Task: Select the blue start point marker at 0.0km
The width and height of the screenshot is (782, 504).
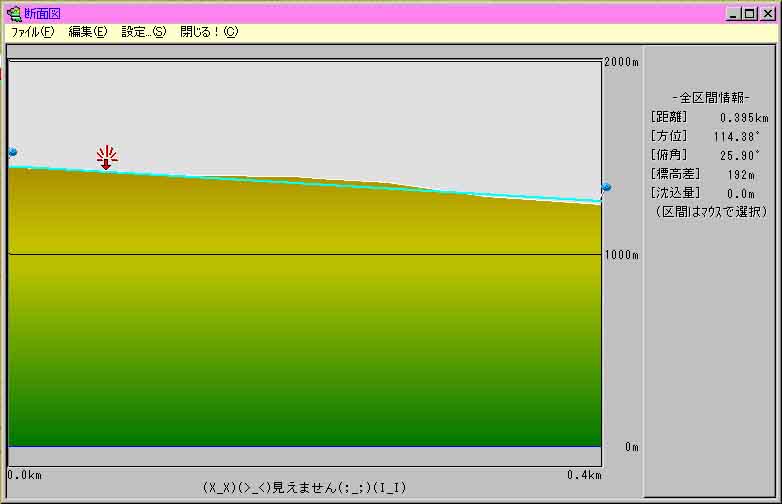Action: pyautogui.click(x=13, y=152)
